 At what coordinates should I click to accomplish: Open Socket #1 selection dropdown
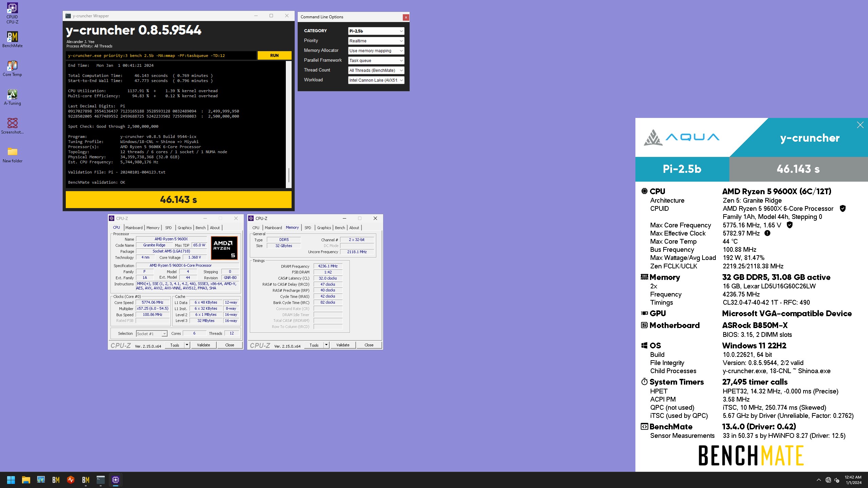152,334
